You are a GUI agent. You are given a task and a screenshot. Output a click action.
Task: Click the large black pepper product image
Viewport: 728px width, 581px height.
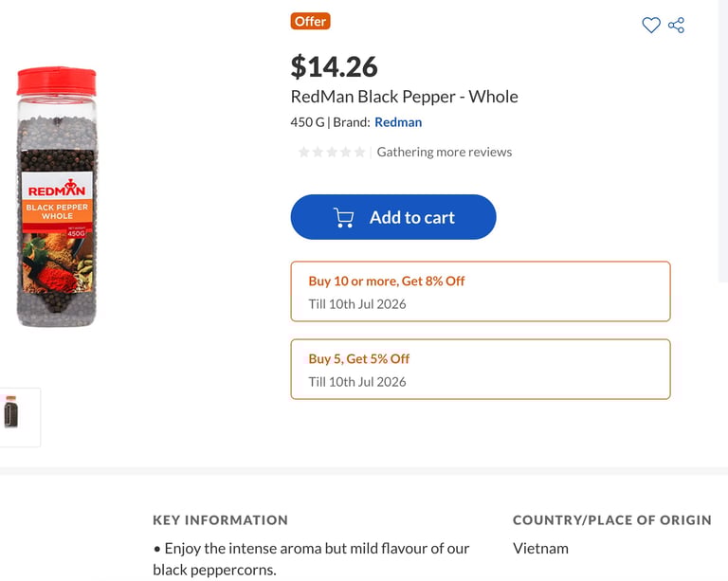coord(57,196)
